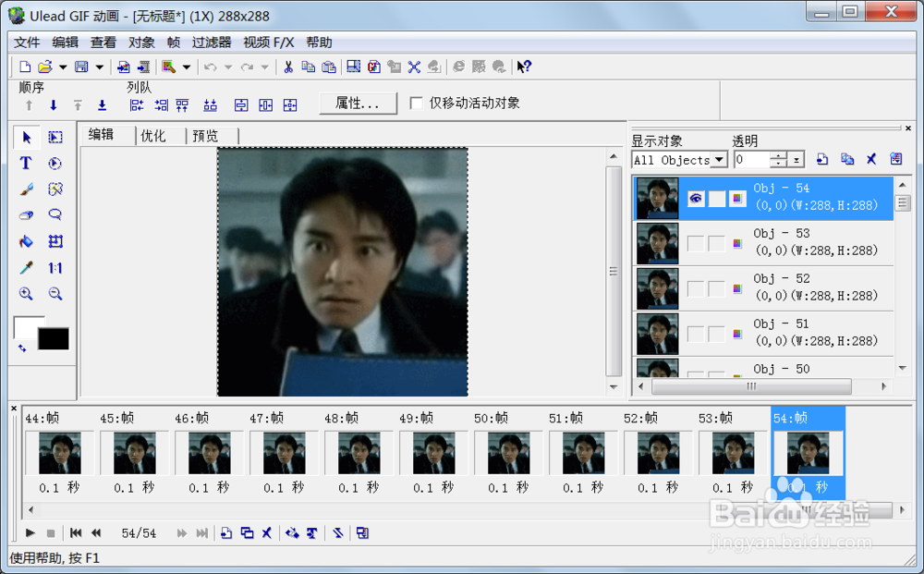Click the Open folder toolbar icon

[45, 67]
